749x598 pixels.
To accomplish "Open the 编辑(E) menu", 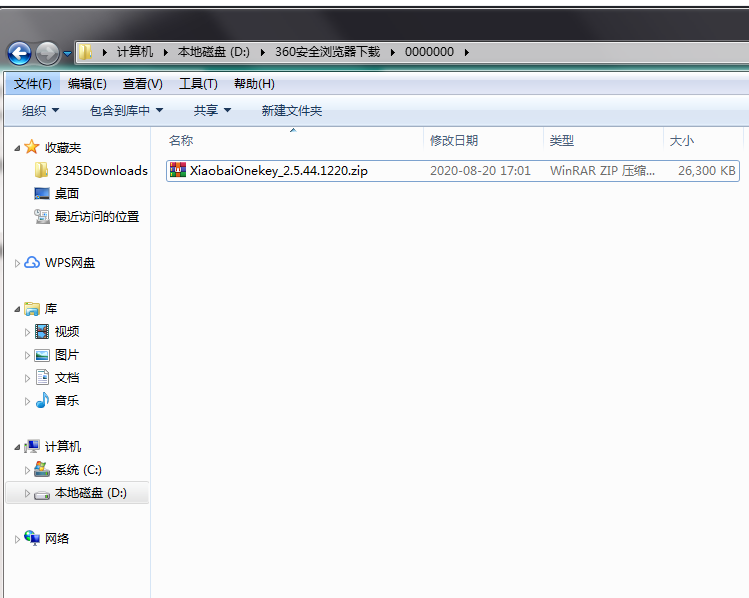I will point(87,84).
